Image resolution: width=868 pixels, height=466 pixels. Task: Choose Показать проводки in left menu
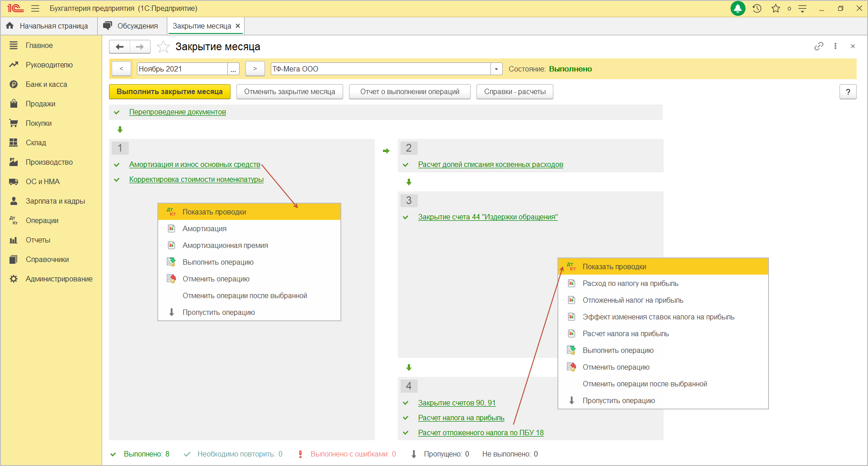click(249, 212)
